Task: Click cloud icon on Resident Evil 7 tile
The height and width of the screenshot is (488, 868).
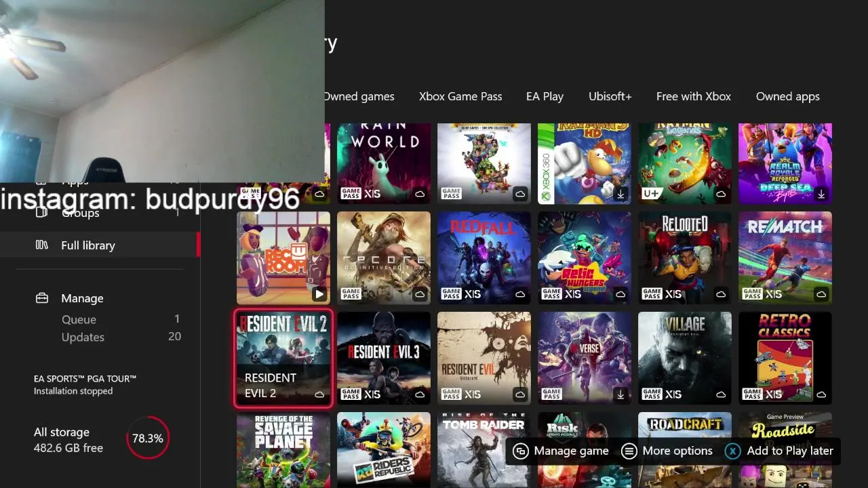Action: point(520,394)
